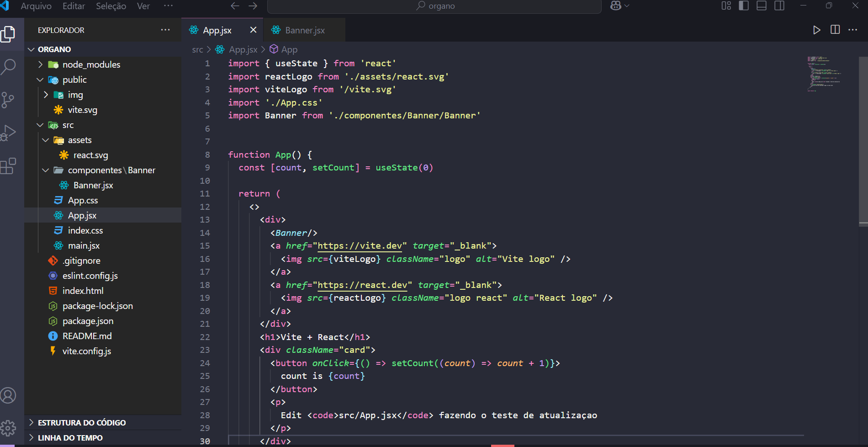The width and height of the screenshot is (868, 447).
Task: Open additional menu items ellipsis in menu bar
Action: pyautogui.click(x=168, y=5)
